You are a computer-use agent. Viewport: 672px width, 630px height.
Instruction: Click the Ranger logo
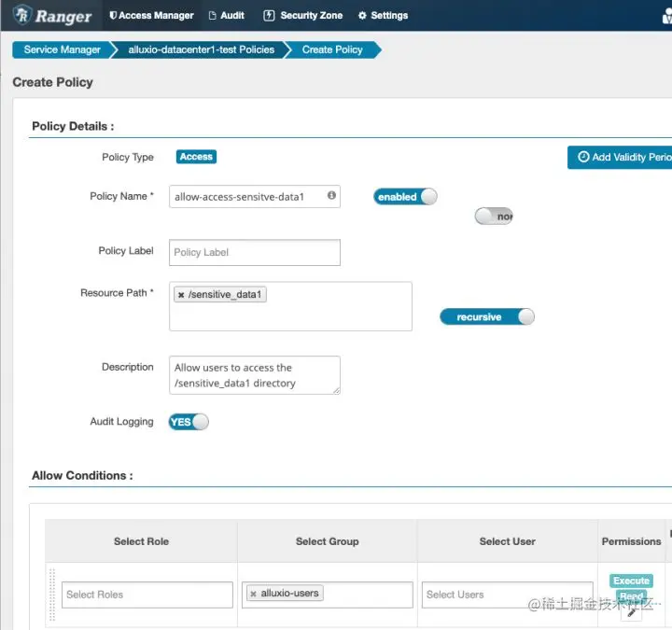pos(52,16)
